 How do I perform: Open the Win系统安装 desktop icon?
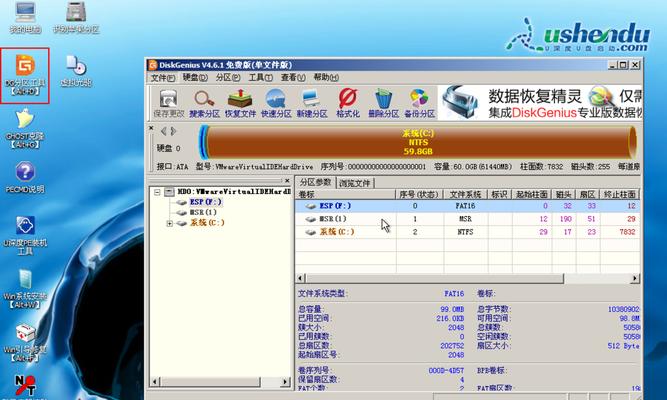pyautogui.click(x=25, y=289)
